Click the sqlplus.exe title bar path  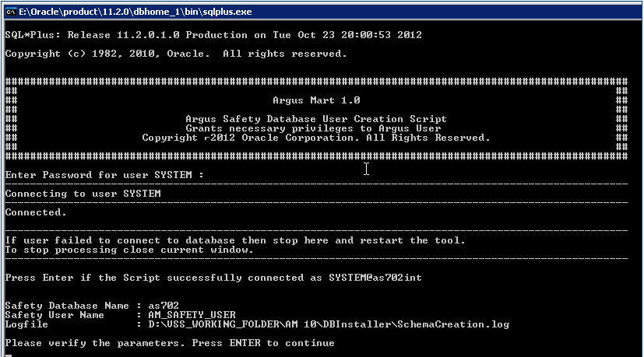135,12
